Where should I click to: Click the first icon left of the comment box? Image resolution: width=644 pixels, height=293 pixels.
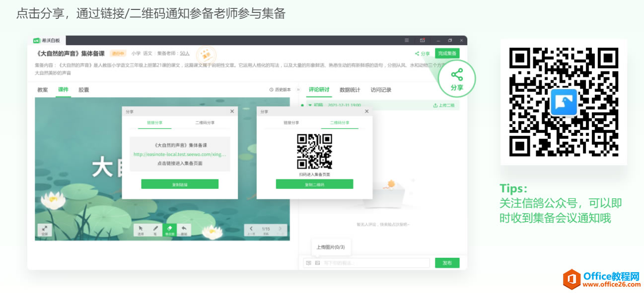[x=308, y=263]
